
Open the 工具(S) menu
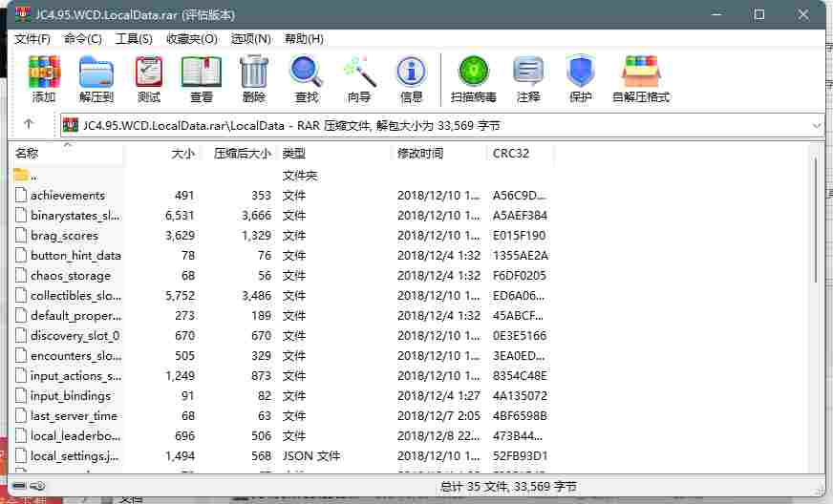click(x=134, y=39)
